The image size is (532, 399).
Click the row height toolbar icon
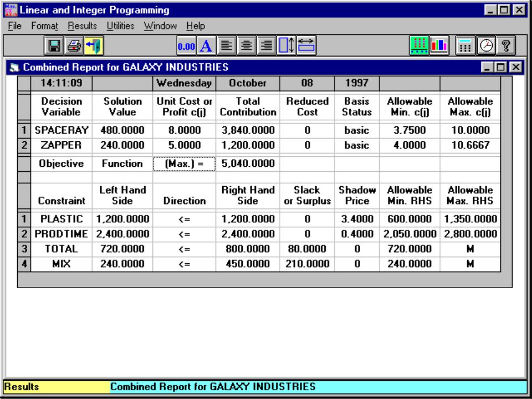point(287,46)
